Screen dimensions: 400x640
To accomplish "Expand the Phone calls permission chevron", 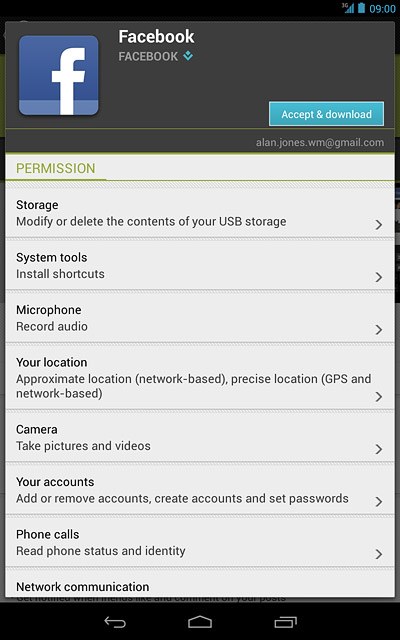I will [x=379, y=554].
